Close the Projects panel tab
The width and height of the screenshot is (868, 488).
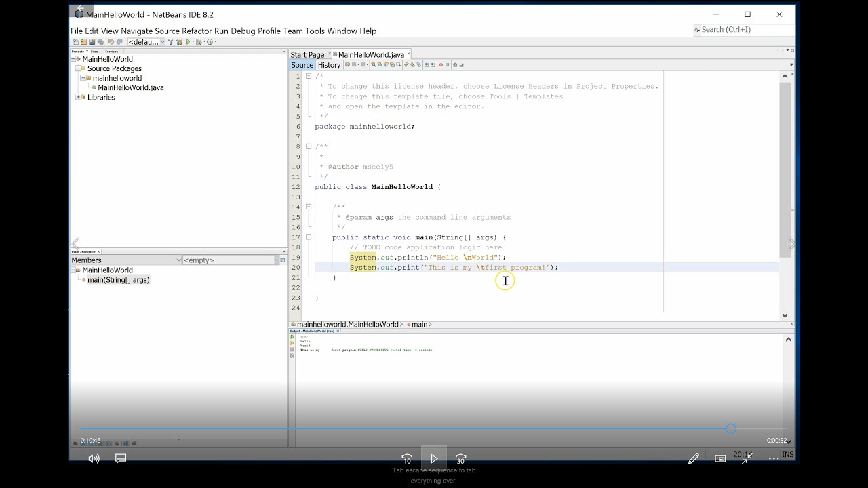click(x=87, y=51)
